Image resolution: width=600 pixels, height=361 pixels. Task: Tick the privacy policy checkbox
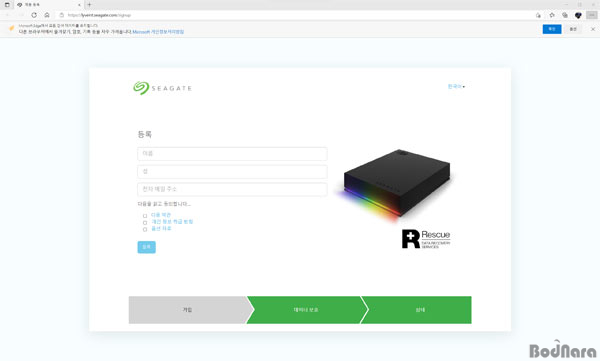pyautogui.click(x=145, y=222)
